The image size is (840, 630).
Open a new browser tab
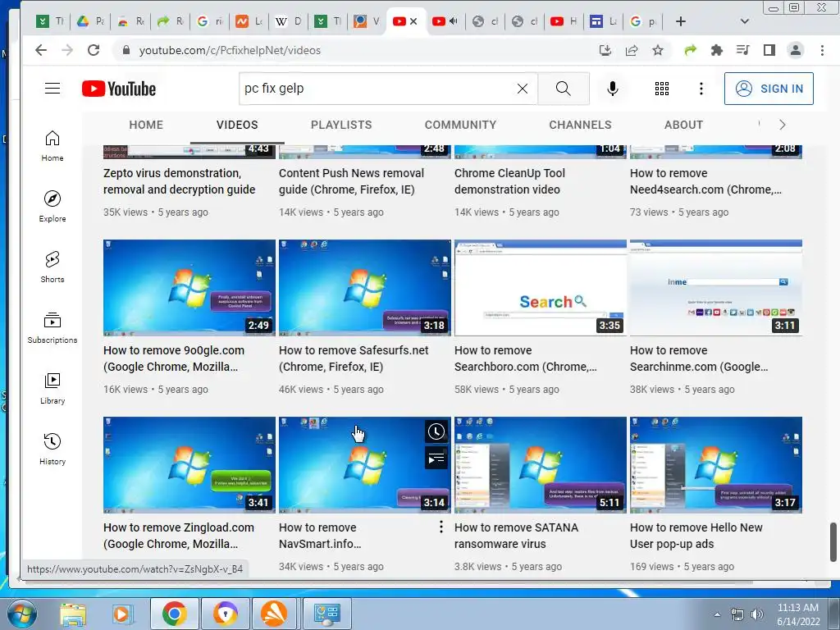pyautogui.click(x=680, y=21)
